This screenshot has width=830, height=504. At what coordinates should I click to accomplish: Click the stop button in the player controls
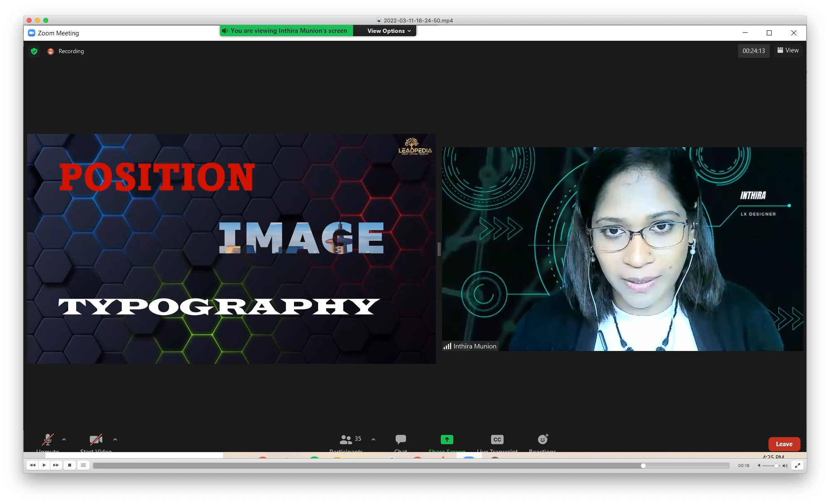point(69,465)
